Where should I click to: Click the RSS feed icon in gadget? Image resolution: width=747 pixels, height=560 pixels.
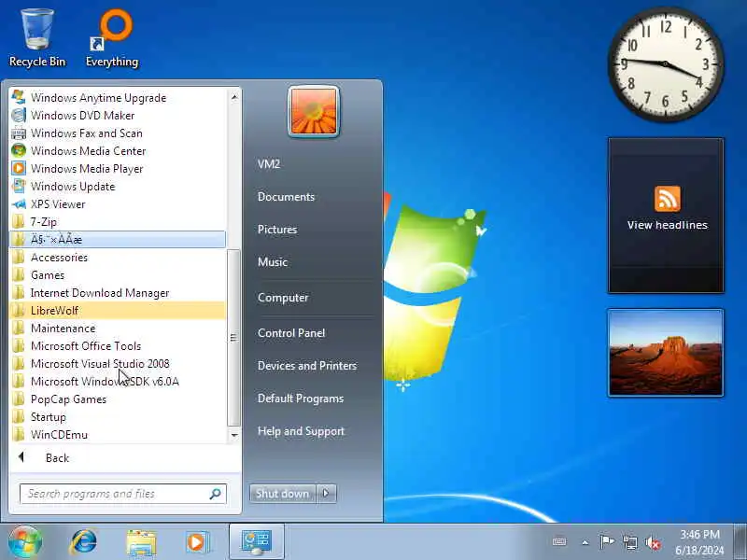click(x=667, y=198)
